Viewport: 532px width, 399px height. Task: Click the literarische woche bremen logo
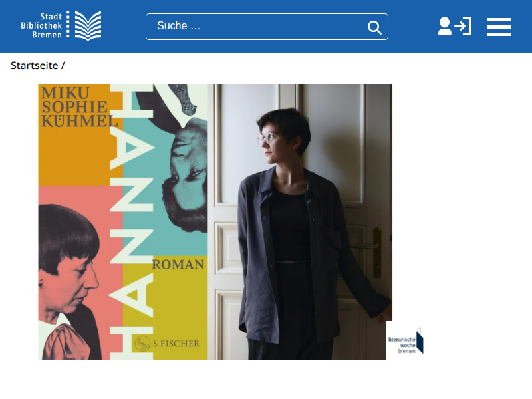(405, 340)
